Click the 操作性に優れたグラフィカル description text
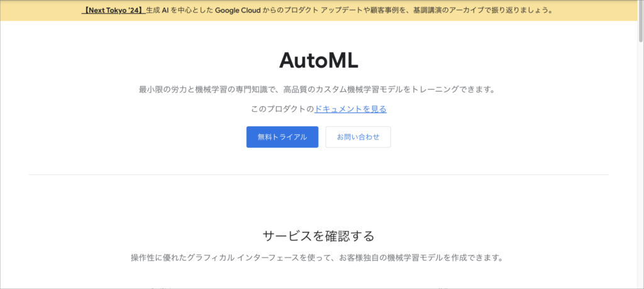Screen dimensions: 644x289 [317, 258]
